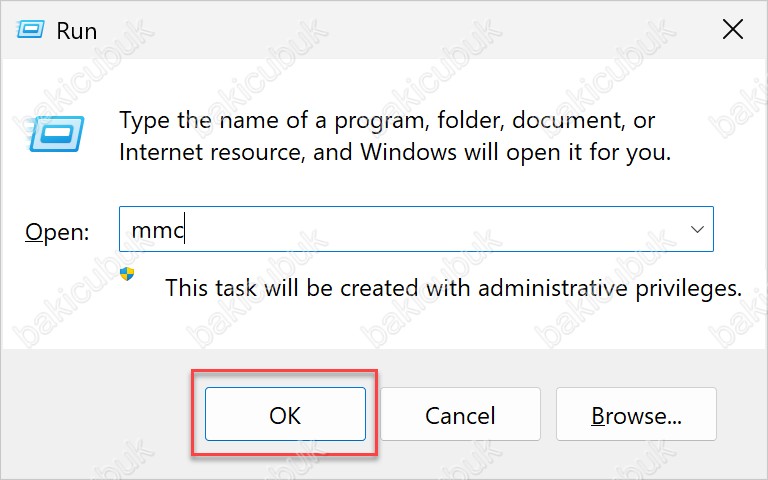
Task: Click "Type the name of a program" line
Action: click(387, 120)
